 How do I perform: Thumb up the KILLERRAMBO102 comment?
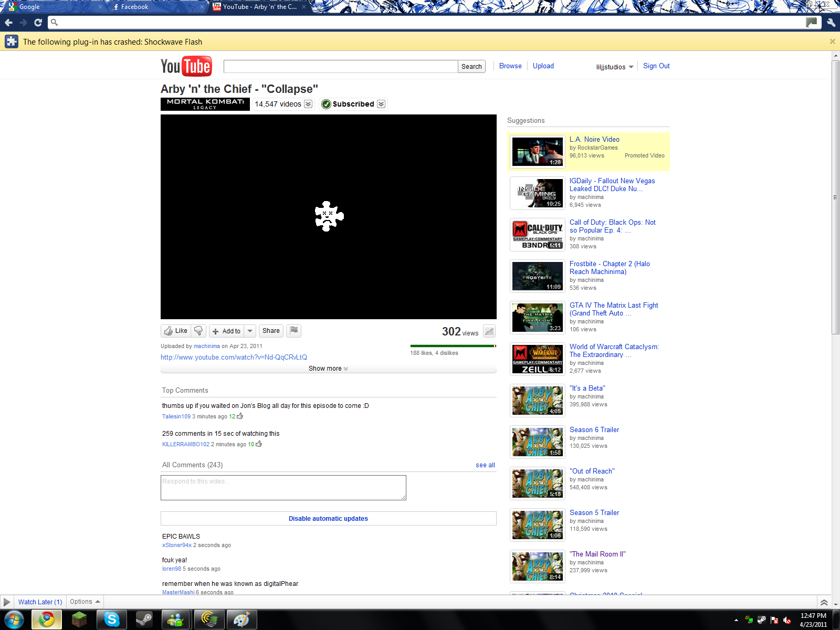259,444
